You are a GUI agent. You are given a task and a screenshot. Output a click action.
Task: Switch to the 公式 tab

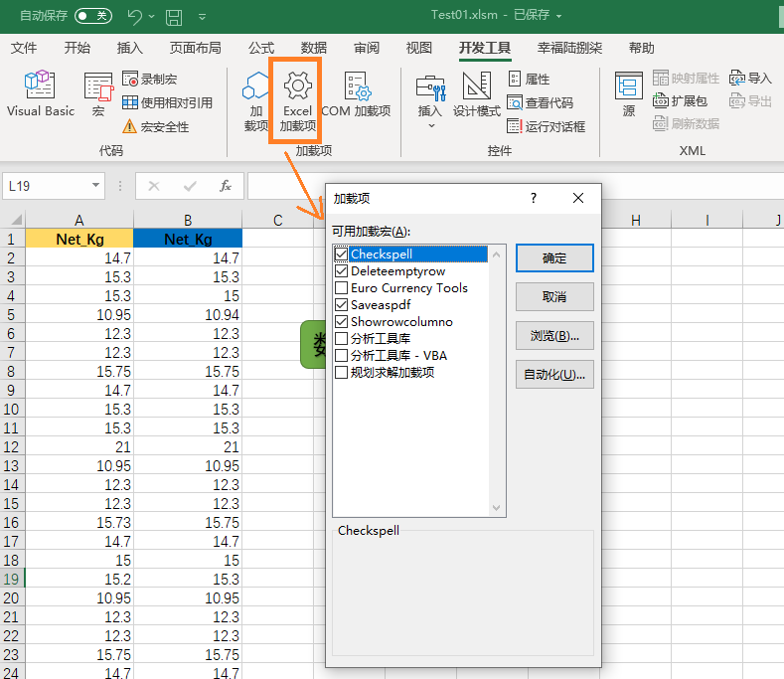[261, 48]
